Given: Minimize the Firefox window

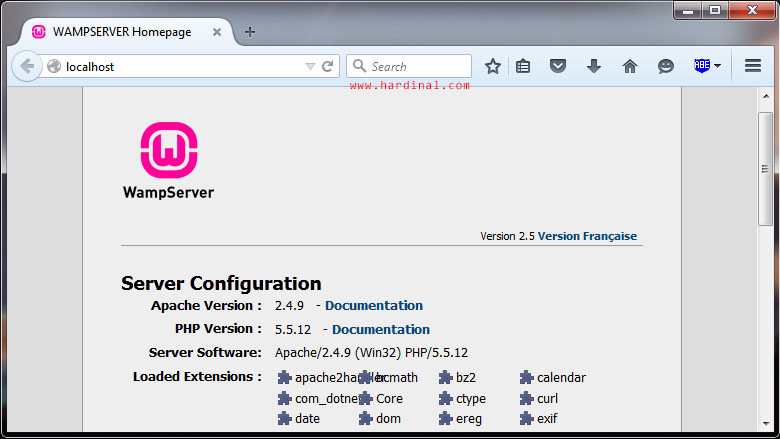Looking at the screenshot, I should (688, 10).
